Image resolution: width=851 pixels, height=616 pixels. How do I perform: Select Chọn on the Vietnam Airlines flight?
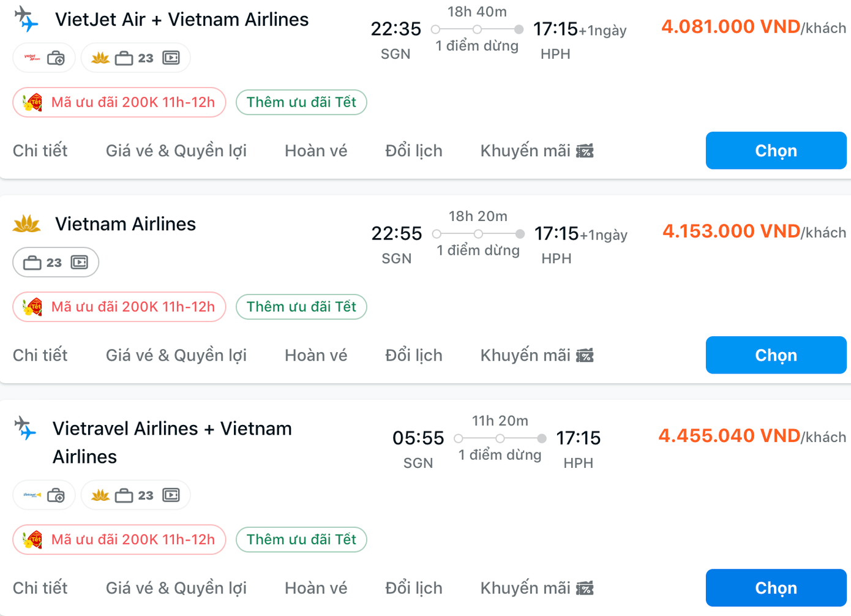point(775,355)
